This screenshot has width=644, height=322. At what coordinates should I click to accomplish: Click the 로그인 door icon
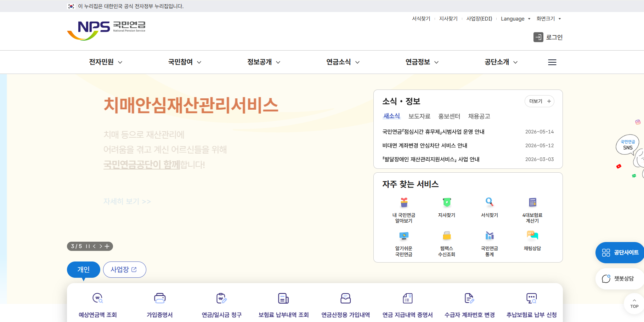[x=538, y=37]
